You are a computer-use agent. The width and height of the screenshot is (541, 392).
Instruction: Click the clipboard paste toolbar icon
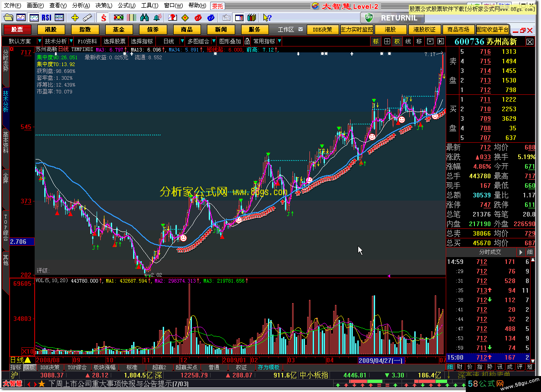(x=227, y=18)
